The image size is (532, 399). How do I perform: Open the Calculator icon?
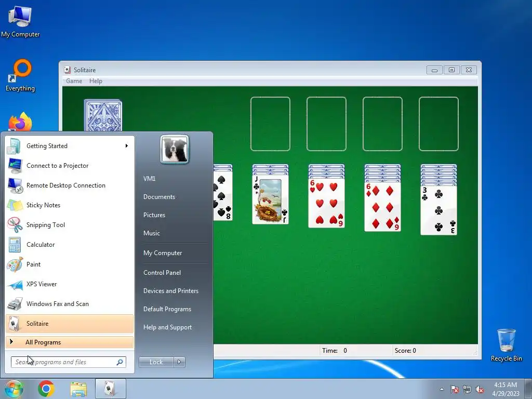[15, 245]
